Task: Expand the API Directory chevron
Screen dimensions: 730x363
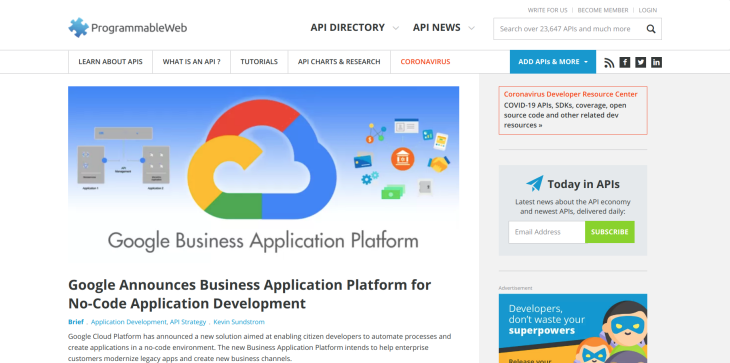Action: tap(396, 28)
